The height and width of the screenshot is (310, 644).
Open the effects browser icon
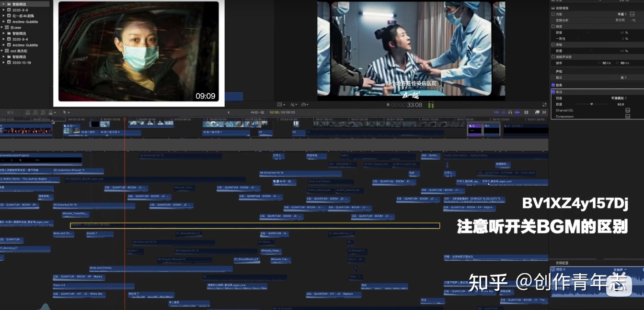click(x=537, y=112)
